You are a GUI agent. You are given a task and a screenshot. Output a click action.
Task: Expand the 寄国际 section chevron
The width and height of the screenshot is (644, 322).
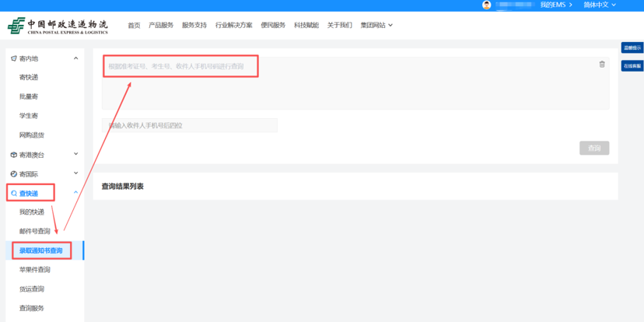point(75,173)
